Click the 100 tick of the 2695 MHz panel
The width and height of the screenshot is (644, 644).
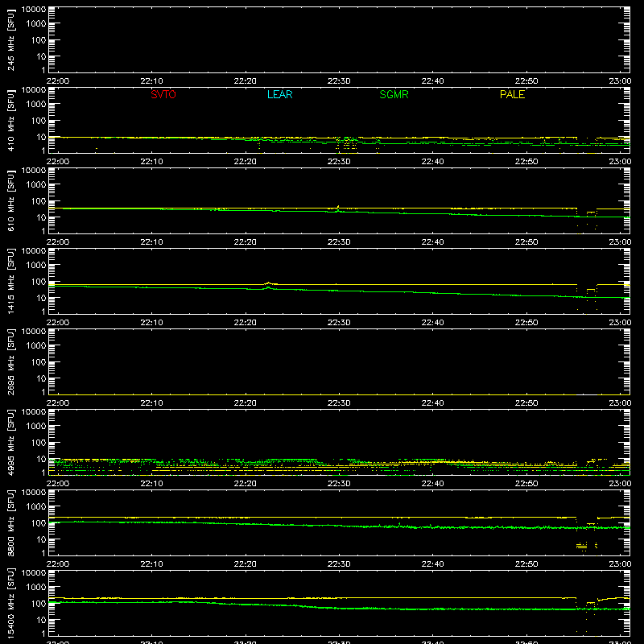[39, 362]
